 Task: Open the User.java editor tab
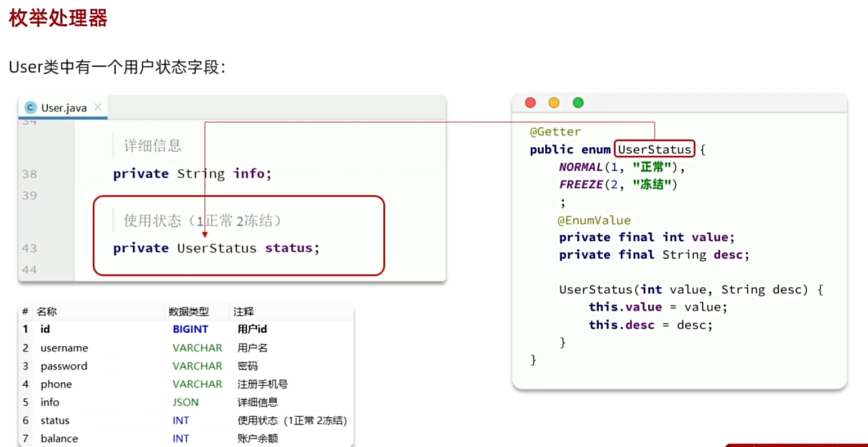(x=63, y=107)
